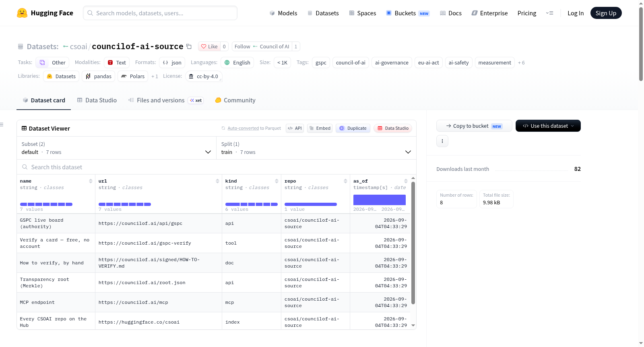The height and width of the screenshot is (347, 644).
Task: Select the Other task tag
Action: tap(52, 62)
